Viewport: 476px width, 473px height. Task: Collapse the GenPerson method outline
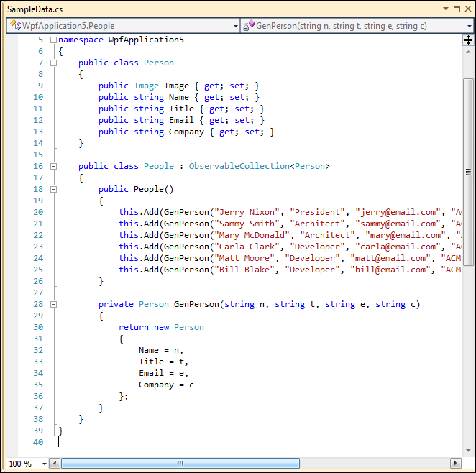[x=53, y=304]
